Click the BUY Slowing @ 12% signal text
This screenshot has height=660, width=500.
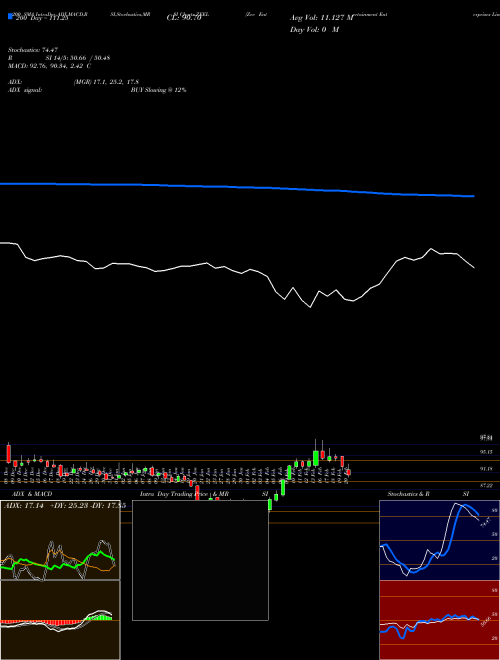point(158,90)
